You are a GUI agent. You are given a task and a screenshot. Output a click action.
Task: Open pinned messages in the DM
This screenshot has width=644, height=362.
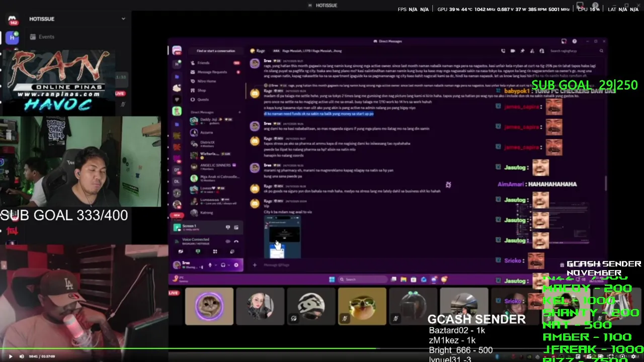(x=522, y=51)
